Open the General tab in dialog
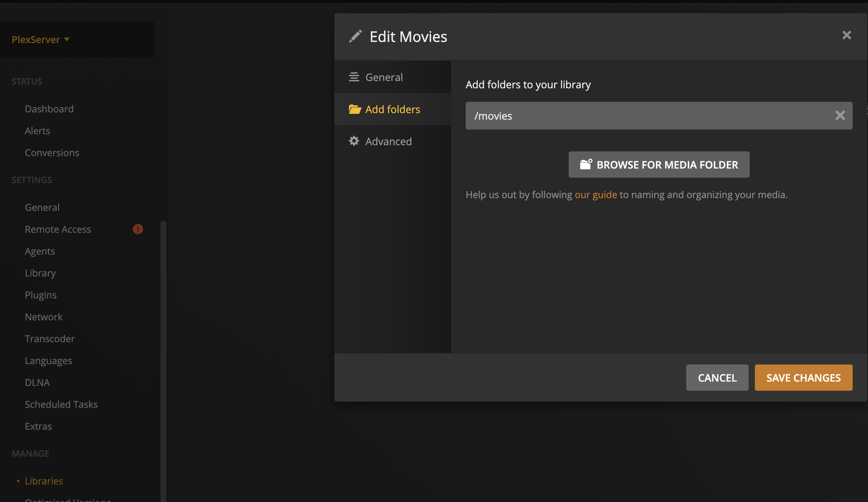868x502 pixels. coord(384,77)
